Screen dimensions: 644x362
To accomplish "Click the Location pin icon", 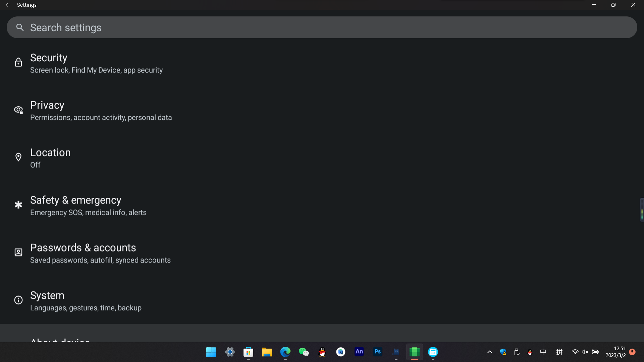I will pos(18,157).
